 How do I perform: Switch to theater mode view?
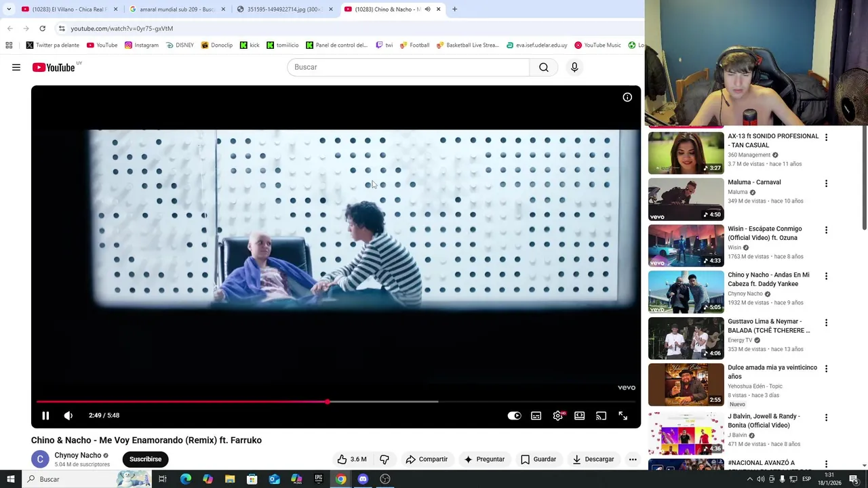[579, 415]
